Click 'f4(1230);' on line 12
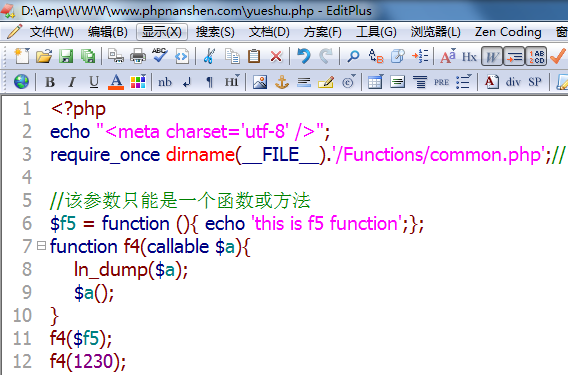 pyautogui.click(x=88, y=361)
